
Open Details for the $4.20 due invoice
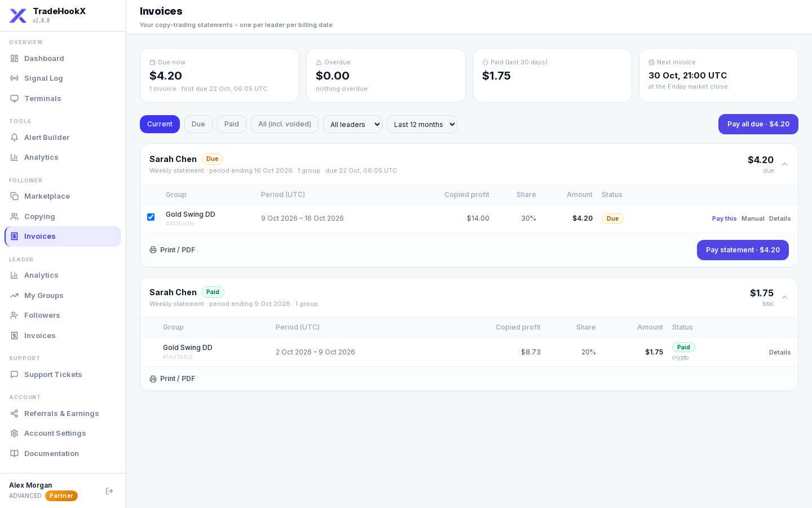(x=780, y=218)
